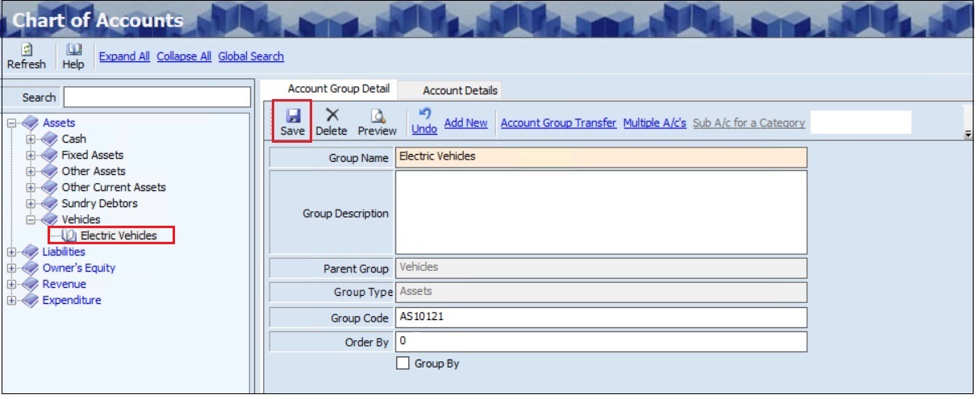Select the Account Group Detail tab
This screenshot has height=399, width=980.
[x=338, y=89]
